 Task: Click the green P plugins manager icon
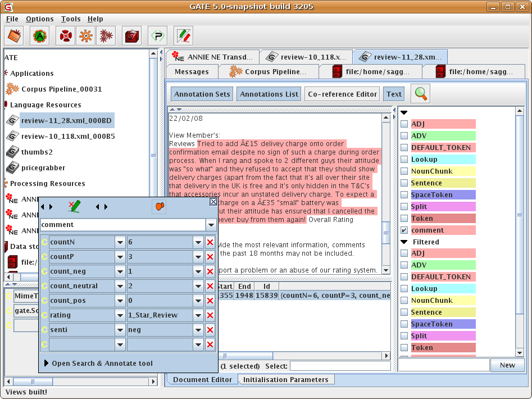pyautogui.click(x=158, y=35)
